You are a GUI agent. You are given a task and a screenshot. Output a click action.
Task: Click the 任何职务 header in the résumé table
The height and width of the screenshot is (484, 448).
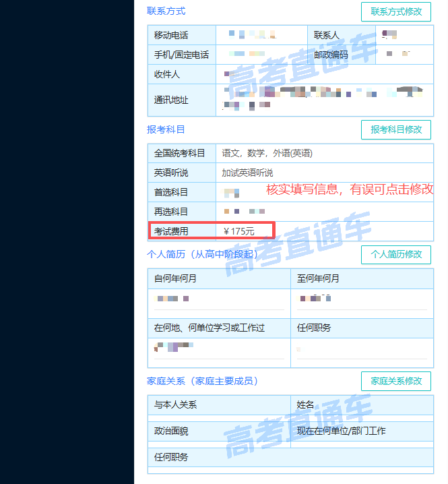[362, 328]
